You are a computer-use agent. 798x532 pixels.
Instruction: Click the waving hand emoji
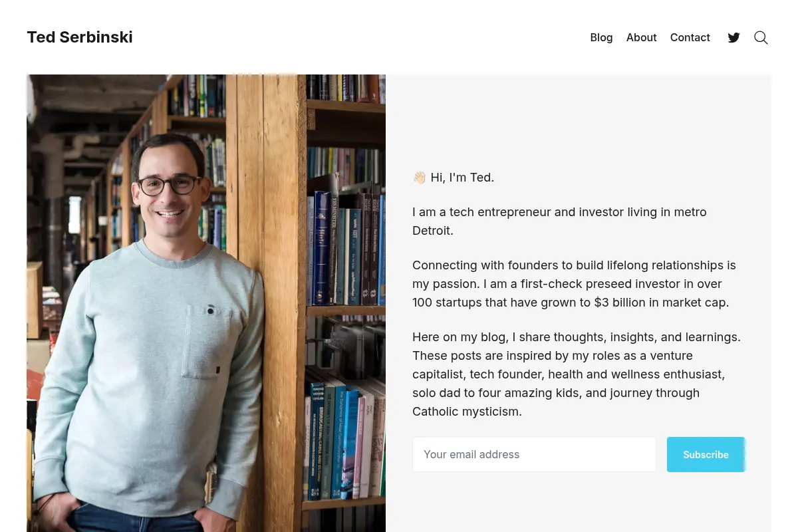(x=419, y=178)
